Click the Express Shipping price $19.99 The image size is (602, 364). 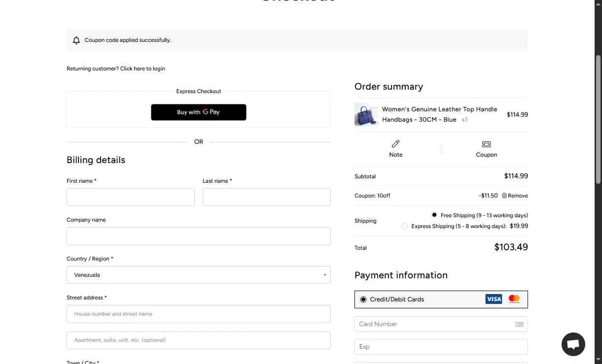519,226
